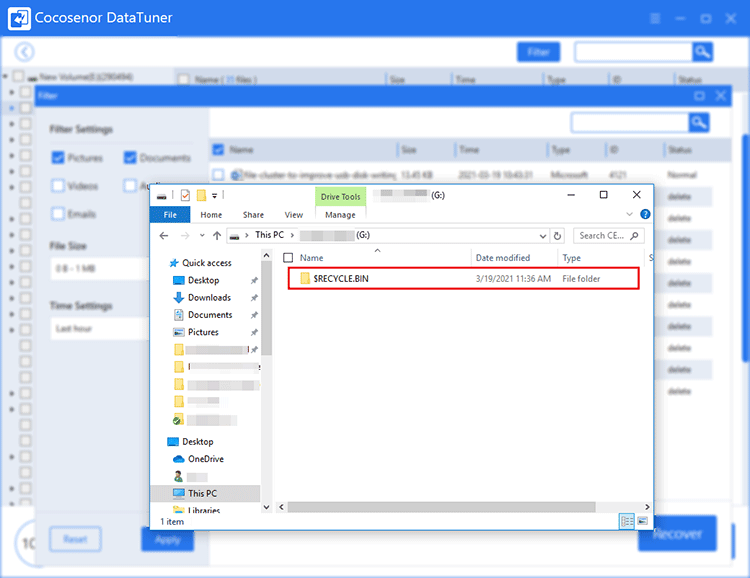Viewport: 750px width, 578px height.
Task: Open File Size dropdown in Filter Settings
Action: coord(99,268)
